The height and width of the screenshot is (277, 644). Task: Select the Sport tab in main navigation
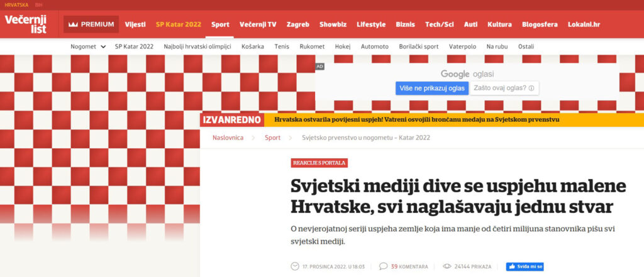click(220, 24)
